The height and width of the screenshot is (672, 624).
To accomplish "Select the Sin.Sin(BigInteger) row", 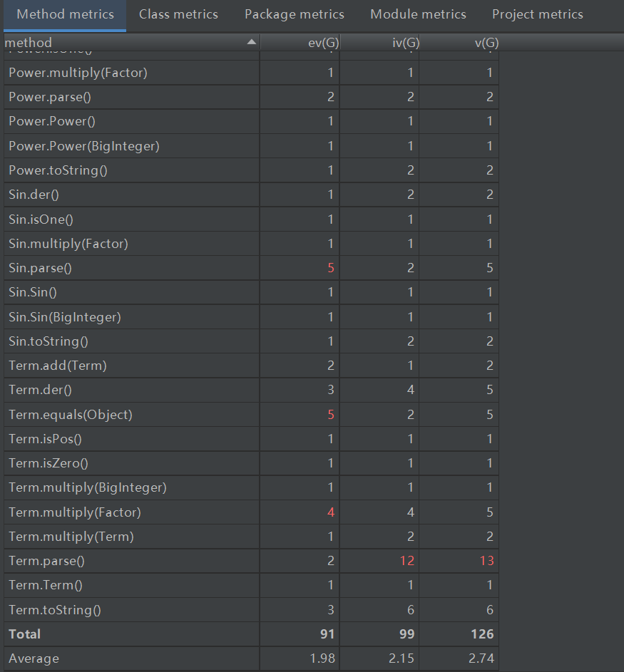I will [251, 316].
